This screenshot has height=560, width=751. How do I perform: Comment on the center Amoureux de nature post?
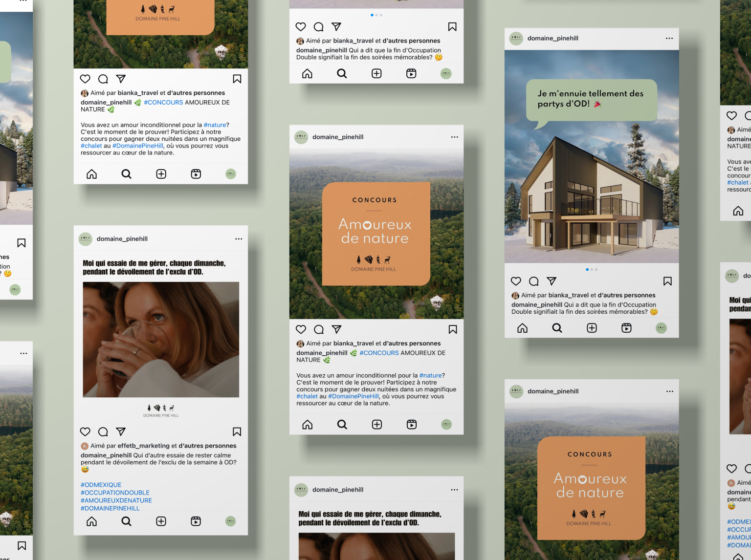(319, 329)
